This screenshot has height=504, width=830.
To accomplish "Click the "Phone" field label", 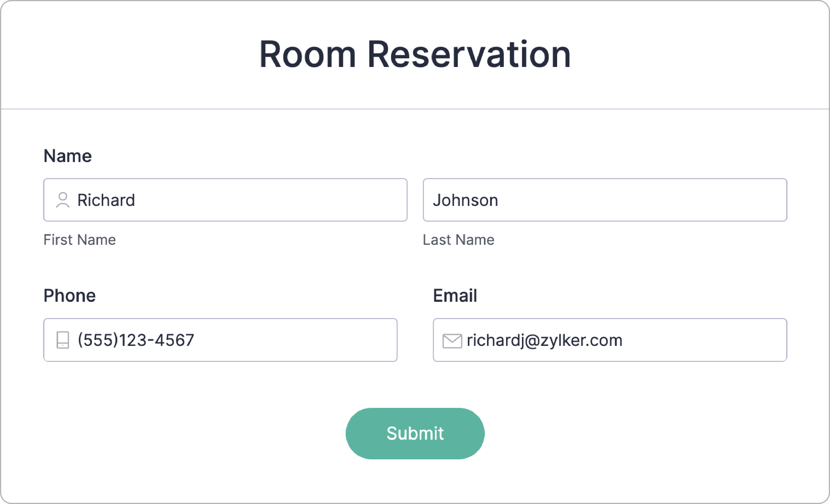I will point(70,296).
